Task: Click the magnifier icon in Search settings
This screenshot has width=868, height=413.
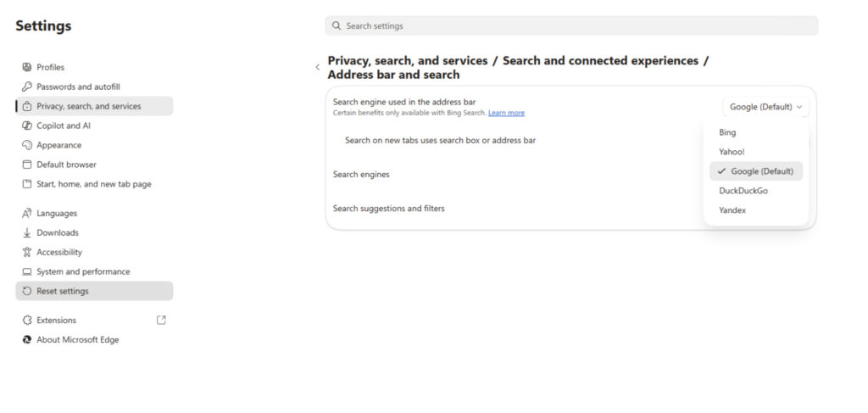Action: [336, 26]
